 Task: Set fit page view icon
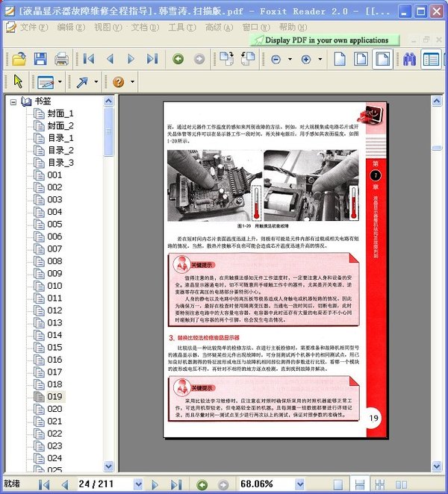[x=361, y=59]
